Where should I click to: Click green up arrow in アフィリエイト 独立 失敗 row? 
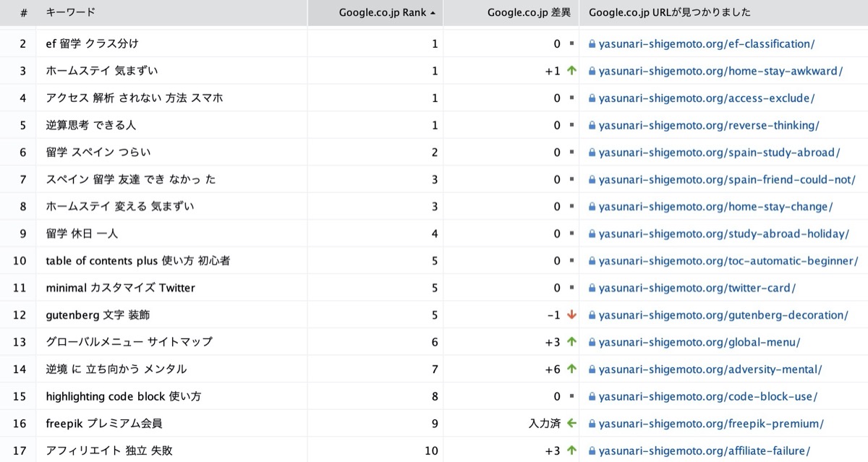coord(571,450)
